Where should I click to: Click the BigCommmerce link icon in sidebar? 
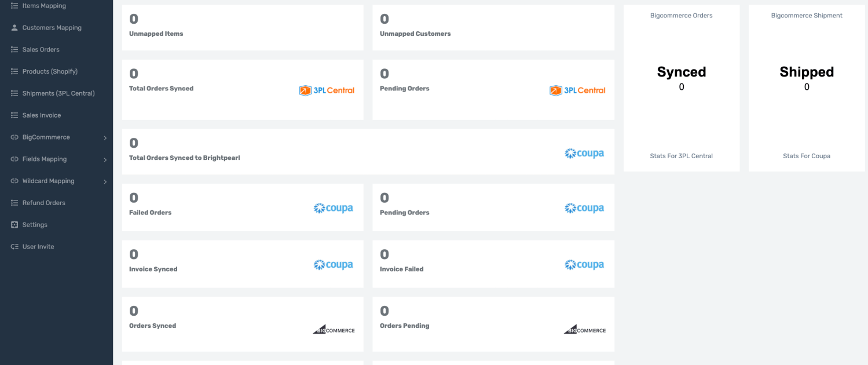14,137
